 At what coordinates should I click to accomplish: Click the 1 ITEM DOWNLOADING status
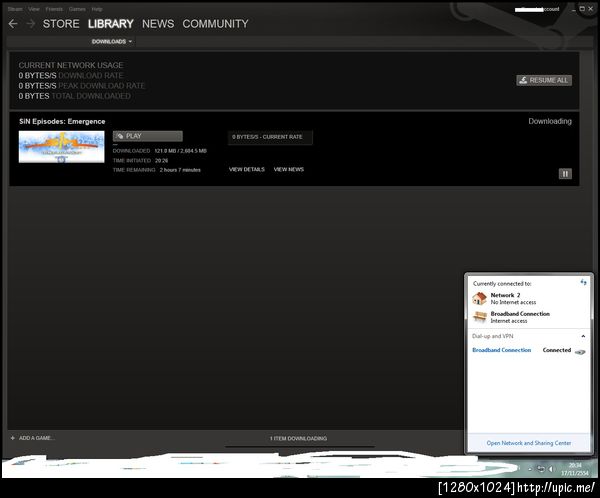298,438
